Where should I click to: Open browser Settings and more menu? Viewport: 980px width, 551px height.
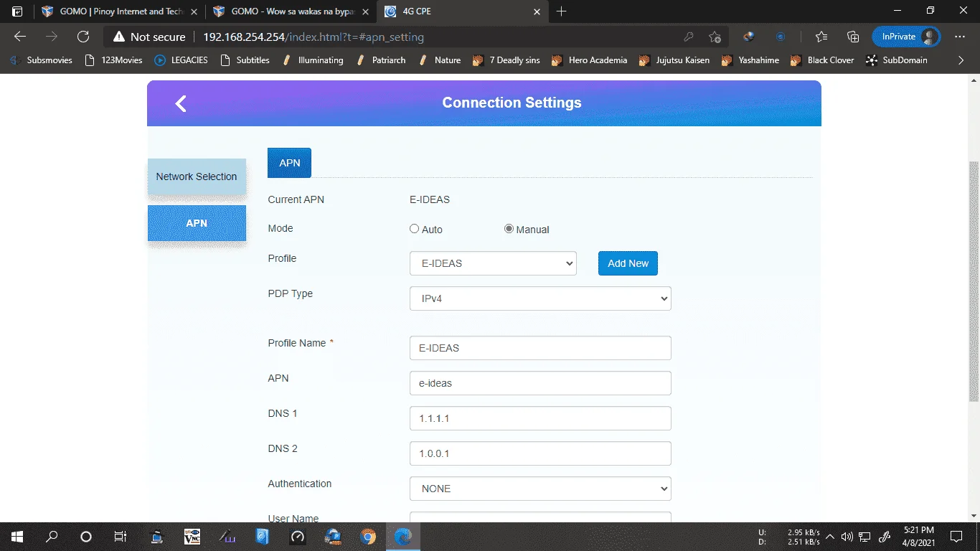(960, 37)
